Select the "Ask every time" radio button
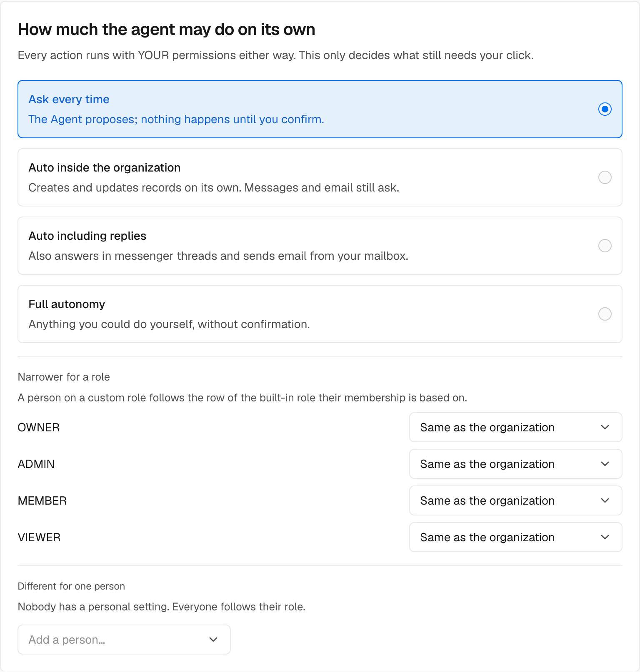640x672 pixels. [605, 109]
